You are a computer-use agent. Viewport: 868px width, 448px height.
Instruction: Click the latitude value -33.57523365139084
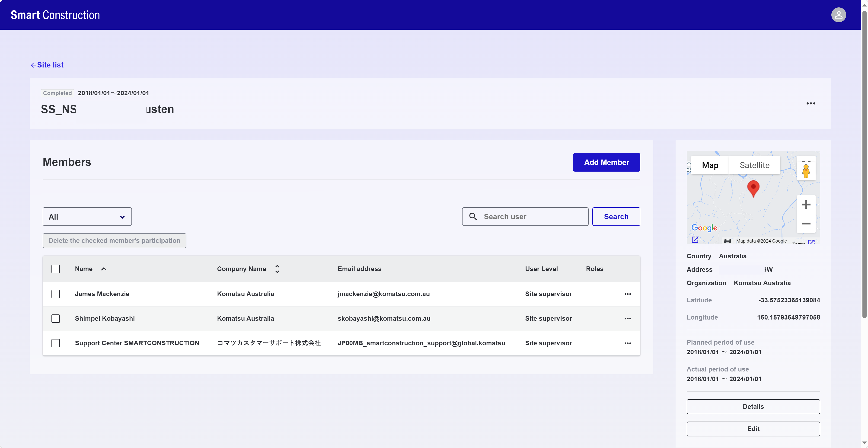click(789, 300)
